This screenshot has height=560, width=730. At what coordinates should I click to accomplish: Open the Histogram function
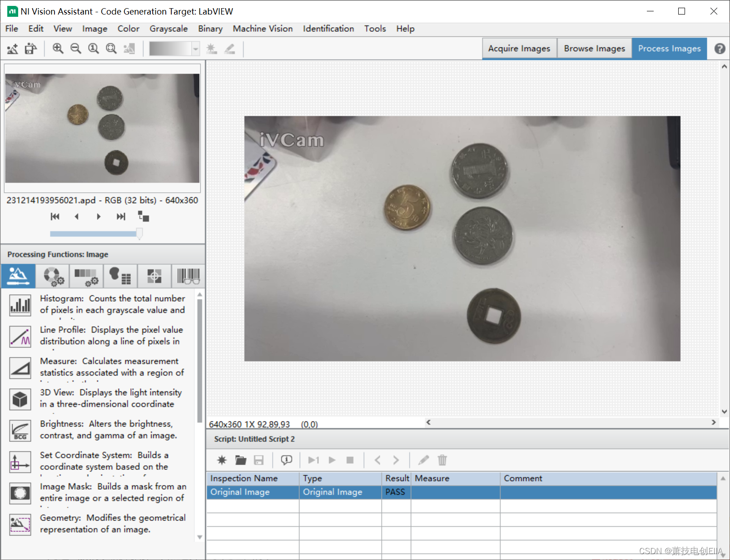click(x=20, y=305)
